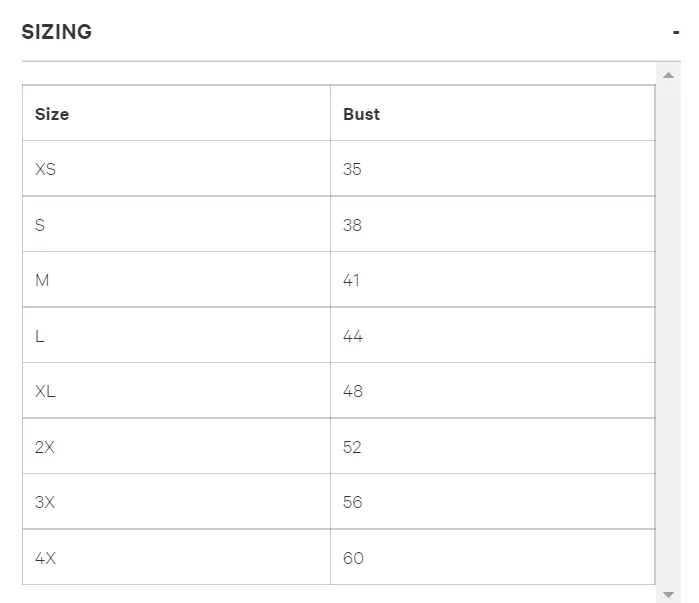This screenshot has width=699, height=603.
Task: Click the S size cell
Action: 177,224
